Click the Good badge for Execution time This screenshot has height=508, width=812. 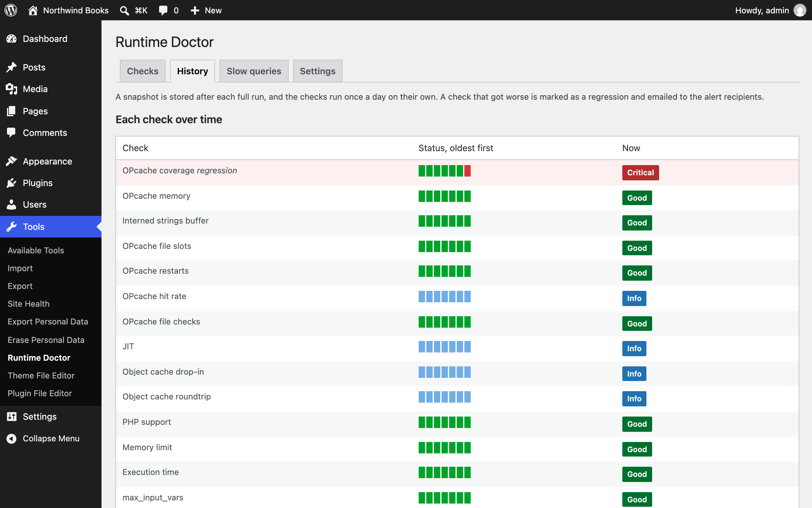637,474
